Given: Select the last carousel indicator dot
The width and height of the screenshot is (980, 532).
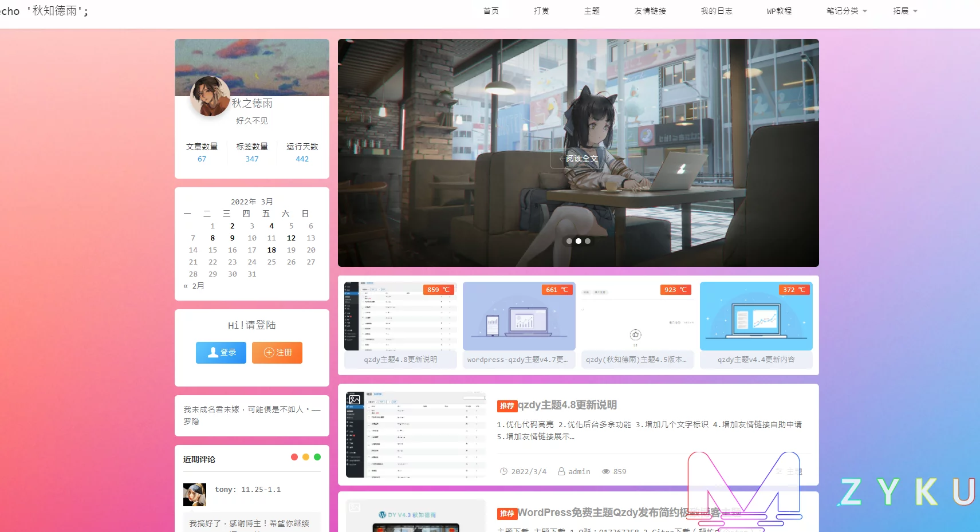Looking at the screenshot, I should (x=588, y=241).
